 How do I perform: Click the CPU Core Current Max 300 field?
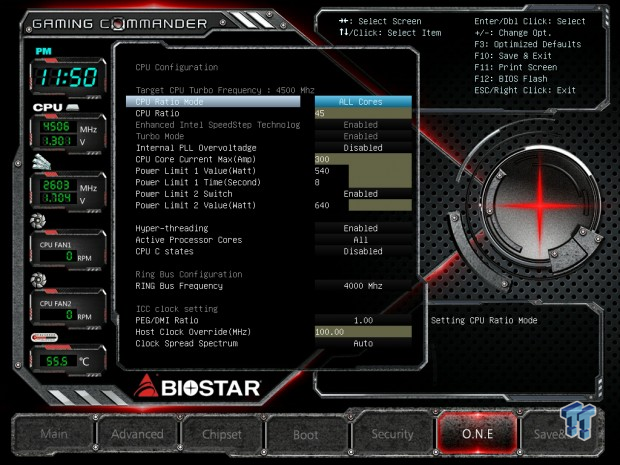(363, 159)
